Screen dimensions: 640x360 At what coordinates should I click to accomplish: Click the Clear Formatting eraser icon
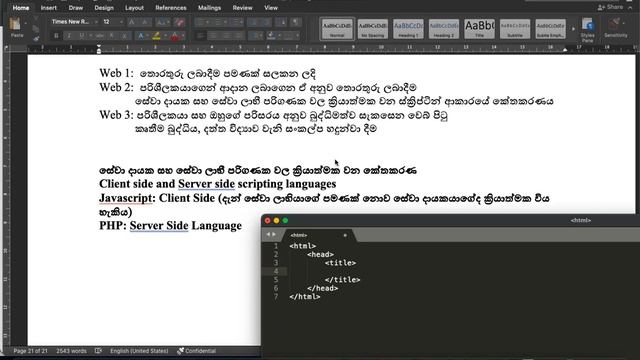180,22
